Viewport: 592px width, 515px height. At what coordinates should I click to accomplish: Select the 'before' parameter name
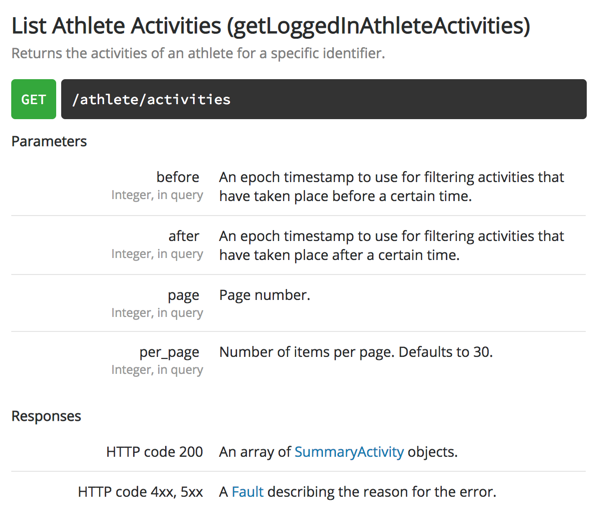(178, 177)
